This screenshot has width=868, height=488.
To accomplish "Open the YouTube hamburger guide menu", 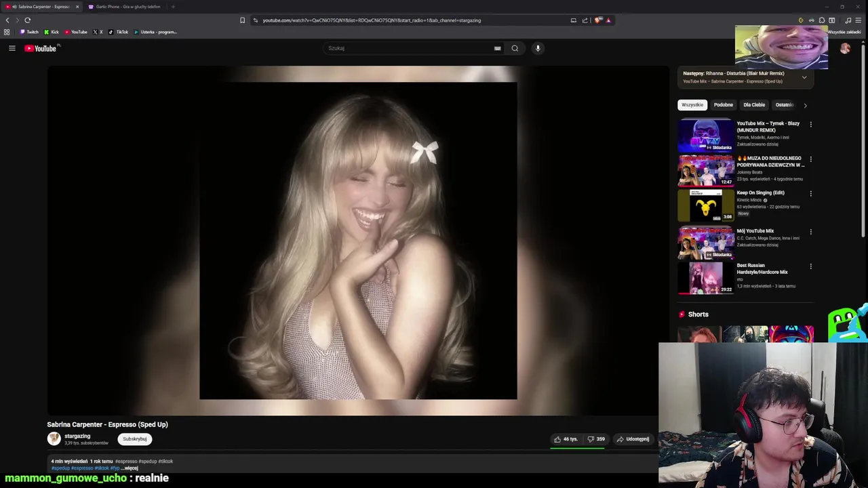I will [12, 48].
